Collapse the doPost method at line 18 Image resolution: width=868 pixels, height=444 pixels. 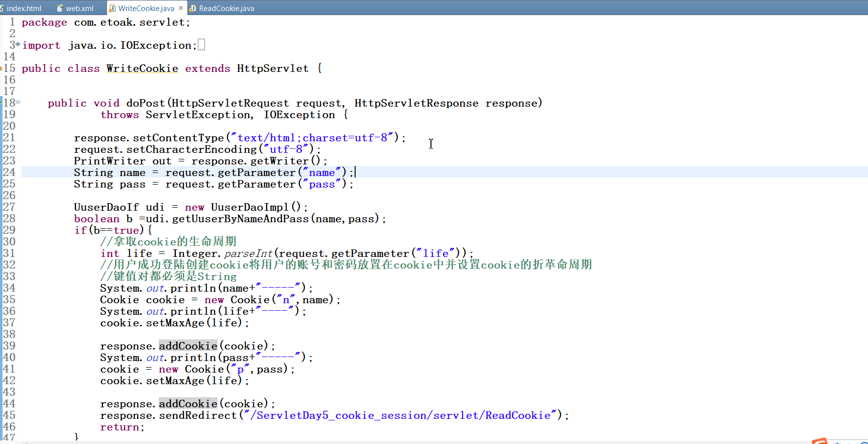(18, 102)
